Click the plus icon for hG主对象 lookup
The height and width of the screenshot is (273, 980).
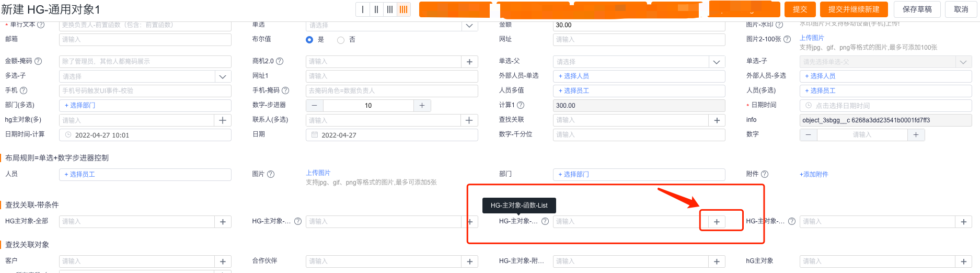pyautogui.click(x=963, y=261)
